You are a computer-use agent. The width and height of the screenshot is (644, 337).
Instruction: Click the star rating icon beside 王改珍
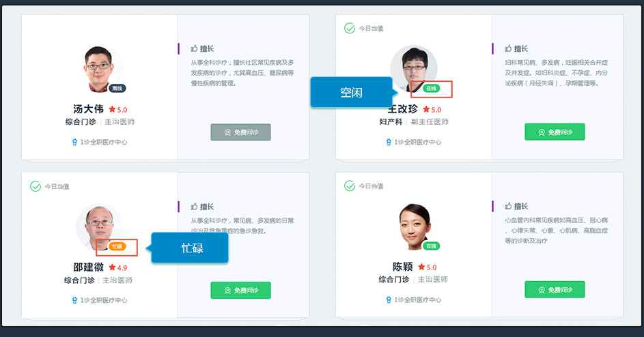[x=426, y=109]
